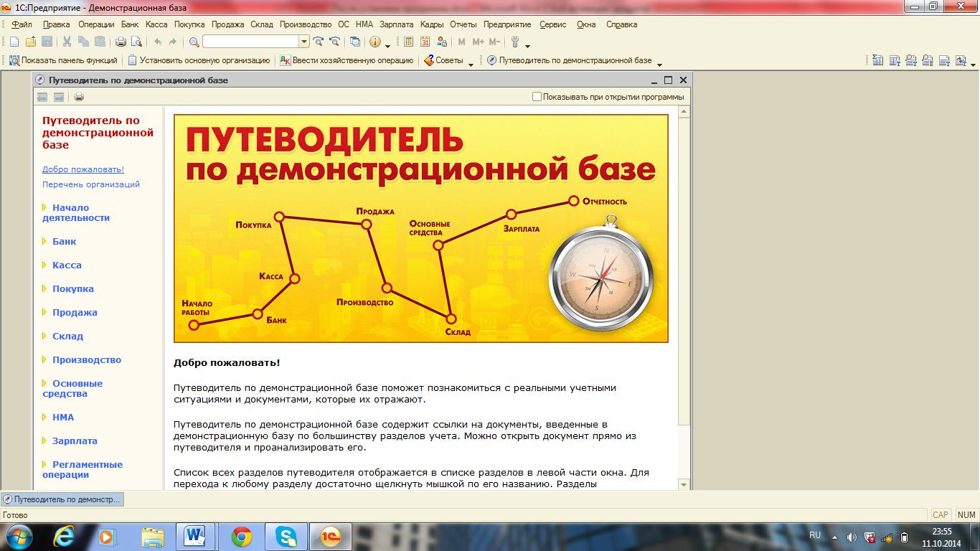Open the Операции menu
Screen dimensions: 980x551
tap(96, 24)
